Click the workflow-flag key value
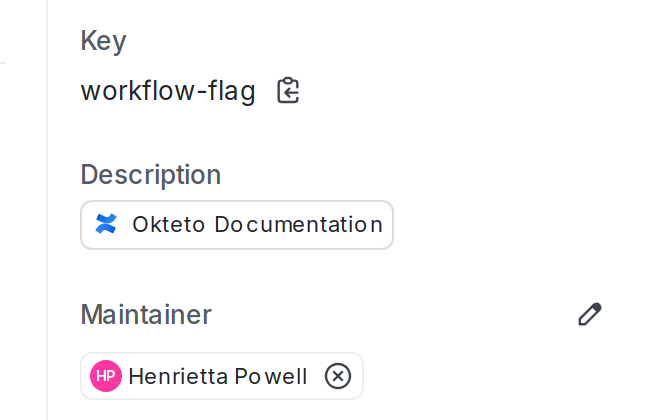 click(168, 91)
